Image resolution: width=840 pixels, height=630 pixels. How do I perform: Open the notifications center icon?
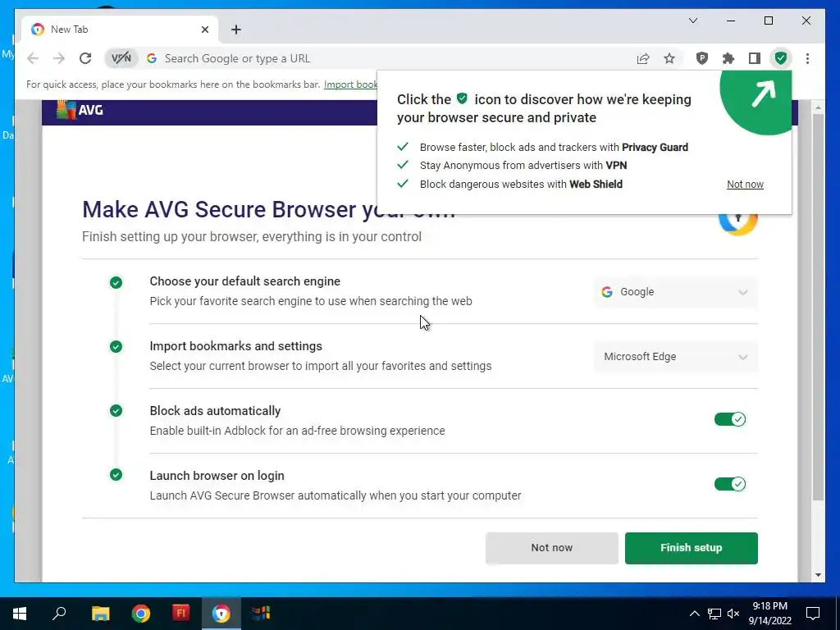click(x=813, y=614)
